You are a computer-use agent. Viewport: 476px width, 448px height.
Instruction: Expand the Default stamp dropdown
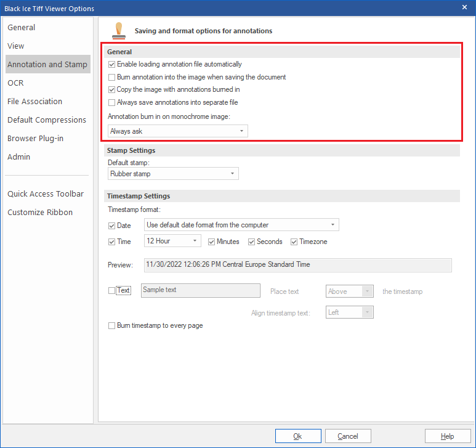172,174
